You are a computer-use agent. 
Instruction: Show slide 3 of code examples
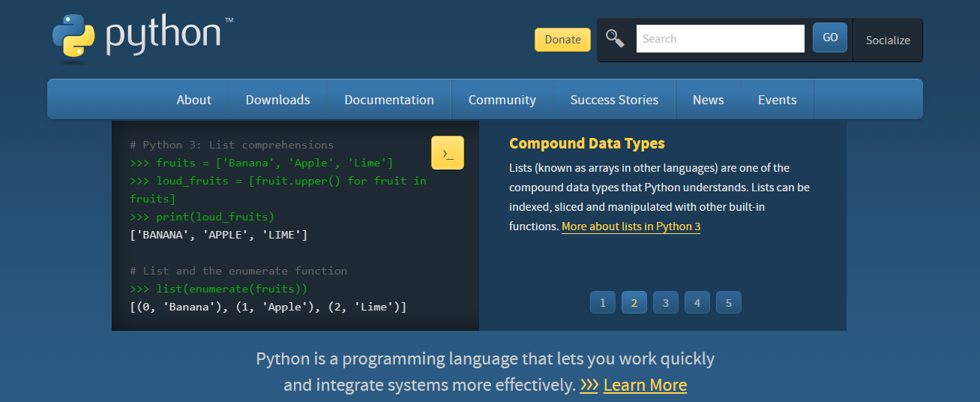pyautogui.click(x=666, y=303)
